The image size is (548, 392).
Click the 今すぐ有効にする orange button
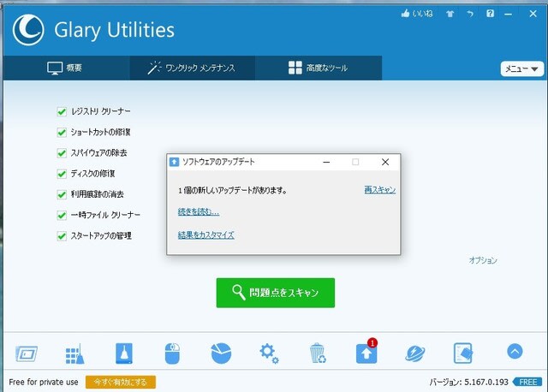121,382
